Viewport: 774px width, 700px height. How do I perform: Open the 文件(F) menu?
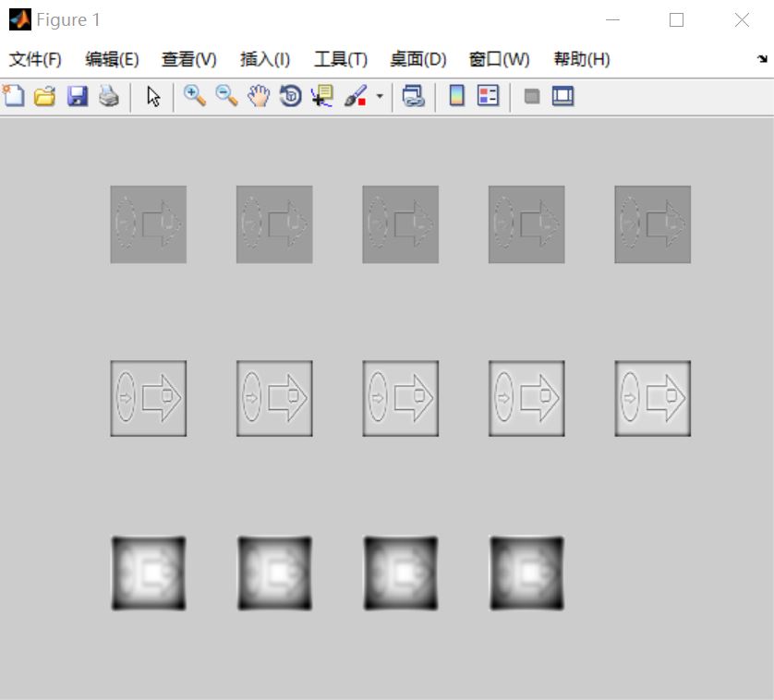click(33, 58)
